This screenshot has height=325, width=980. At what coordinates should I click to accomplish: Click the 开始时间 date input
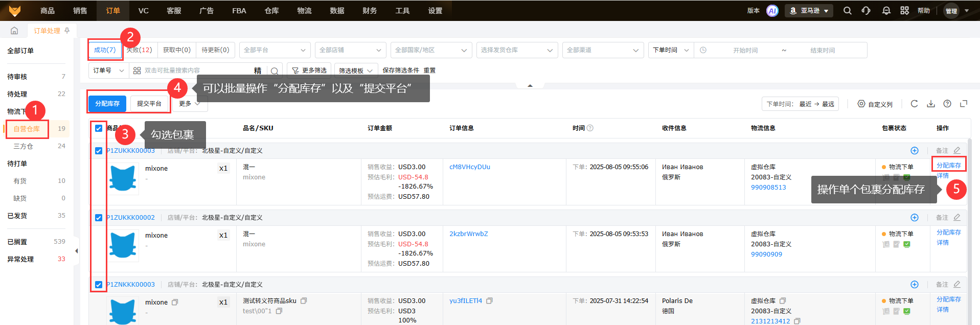(x=745, y=51)
